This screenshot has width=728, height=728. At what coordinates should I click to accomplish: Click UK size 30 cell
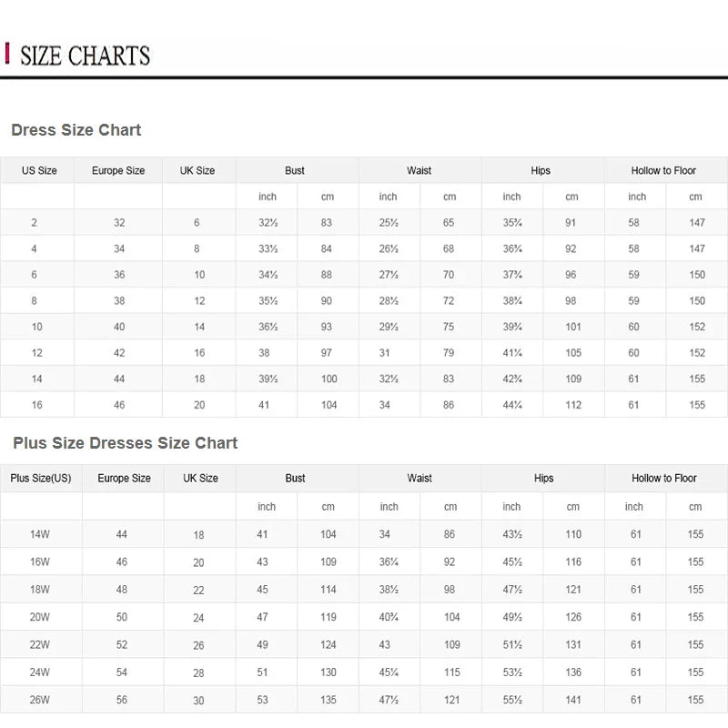198,701
